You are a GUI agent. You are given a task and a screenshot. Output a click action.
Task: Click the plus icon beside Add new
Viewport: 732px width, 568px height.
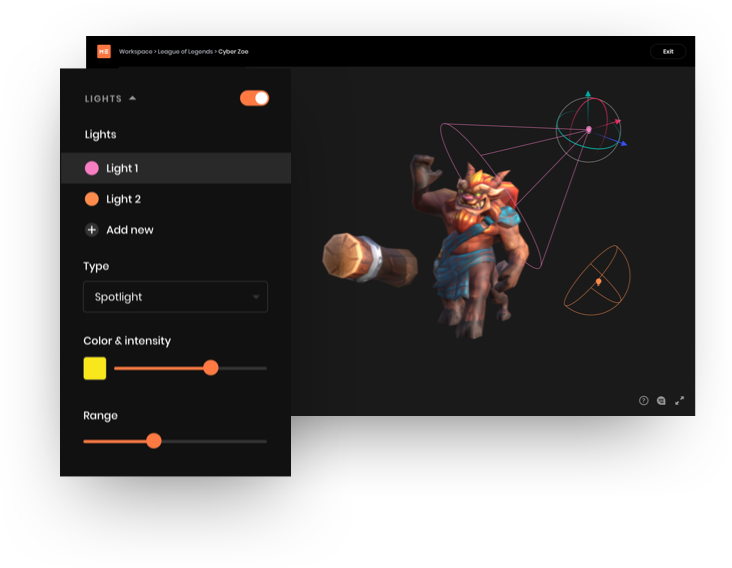click(92, 230)
